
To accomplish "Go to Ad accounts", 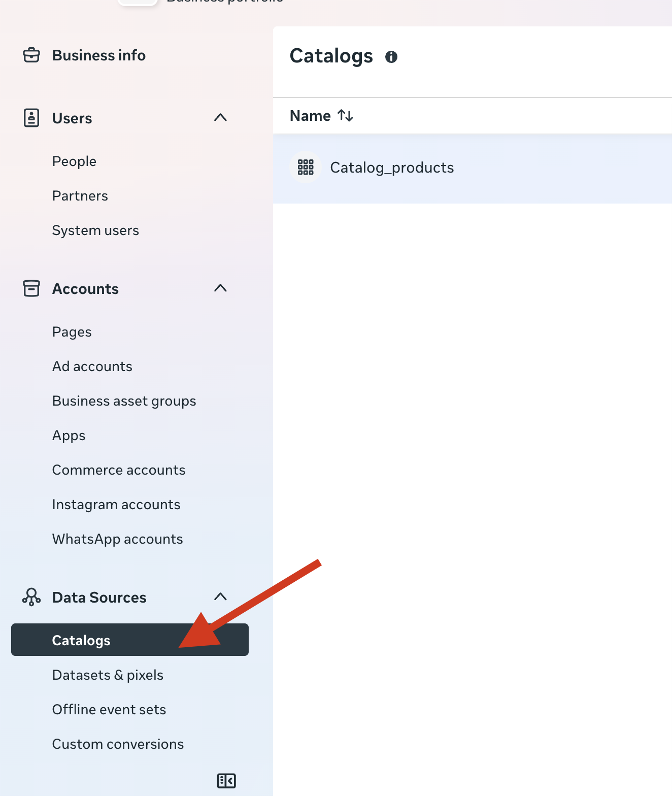I will pyautogui.click(x=92, y=367).
